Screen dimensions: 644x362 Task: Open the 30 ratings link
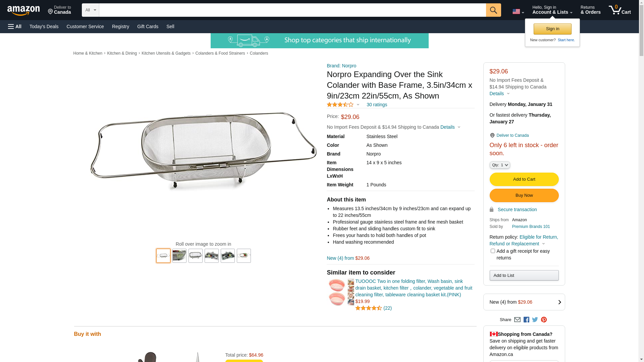pyautogui.click(x=377, y=105)
